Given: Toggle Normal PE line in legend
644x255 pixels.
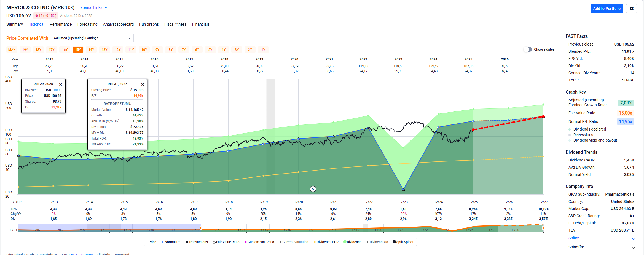Looking at the screenshot, I should (x=171, y=242).
